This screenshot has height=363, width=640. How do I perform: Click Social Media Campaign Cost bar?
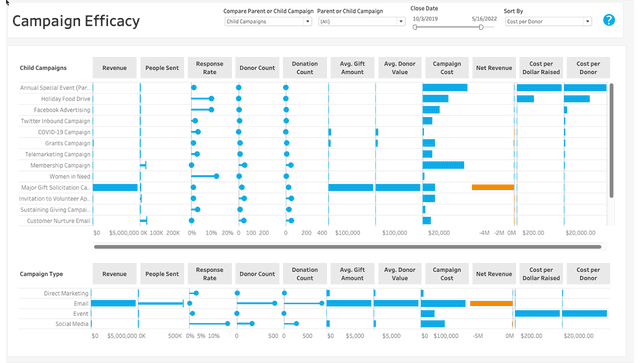[x=433, y=324]
